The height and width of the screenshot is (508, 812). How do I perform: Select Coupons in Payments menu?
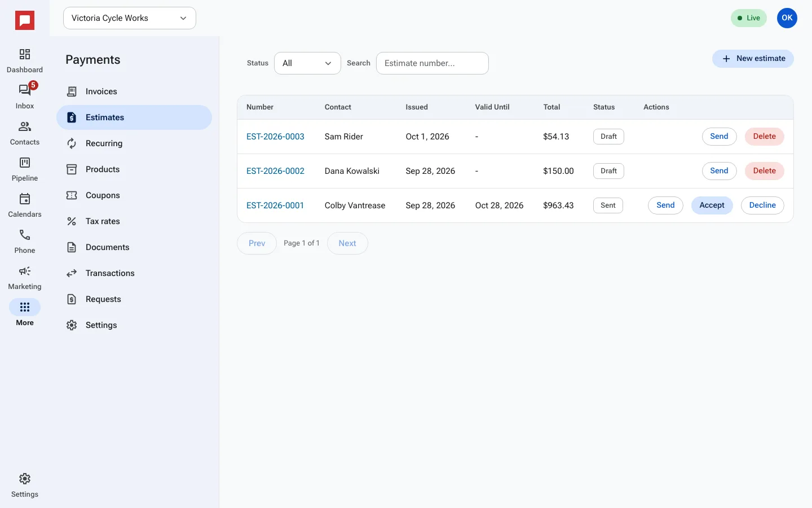tap(134, 195)
